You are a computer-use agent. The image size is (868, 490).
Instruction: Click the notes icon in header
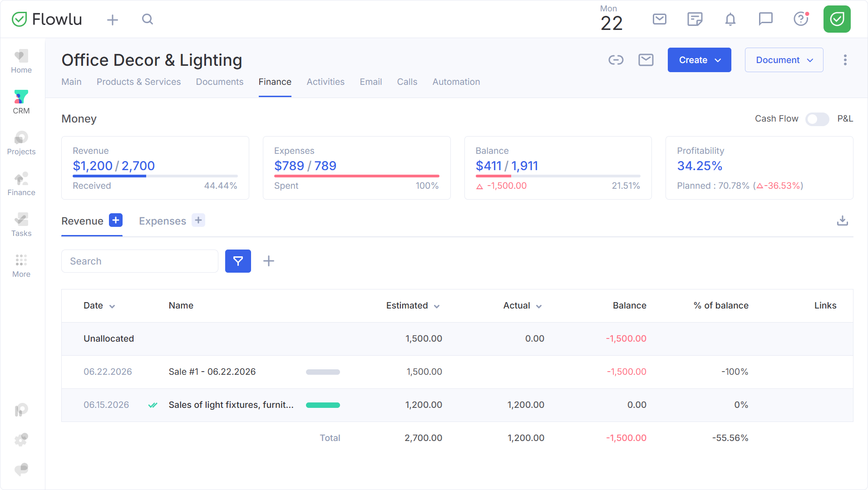(x=695, y=19)
